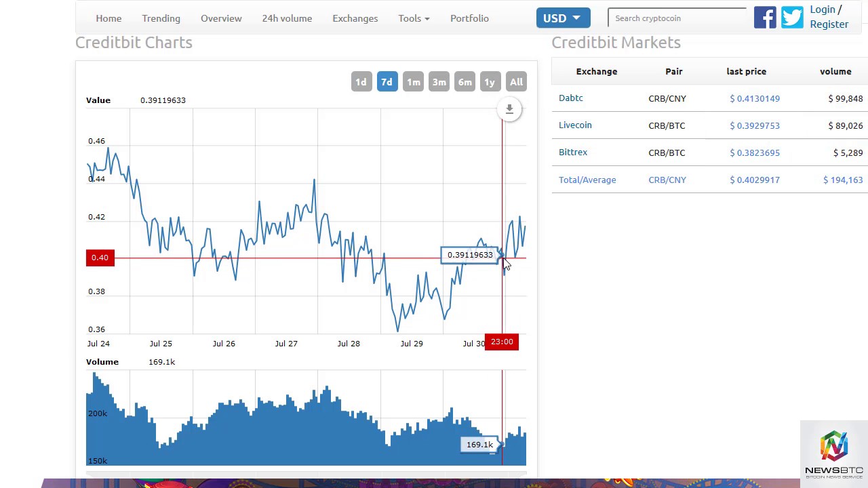
Task: Open the Livecoin exchange link
Action: coord(575,125)
